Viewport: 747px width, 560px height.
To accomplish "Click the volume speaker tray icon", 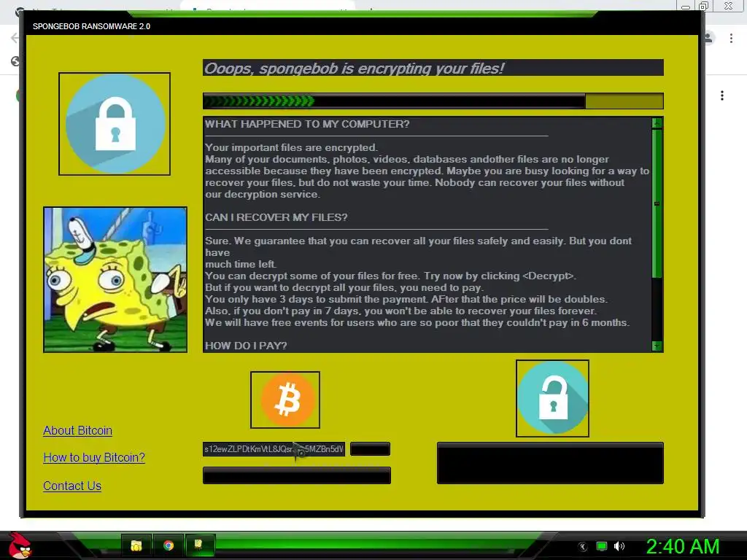I will tap(619, 546).
